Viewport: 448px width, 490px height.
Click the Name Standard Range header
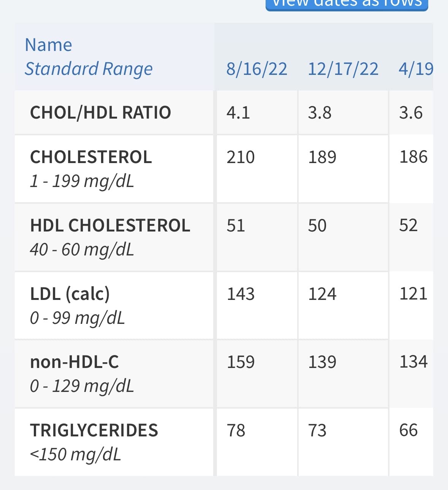coord(89,57)
